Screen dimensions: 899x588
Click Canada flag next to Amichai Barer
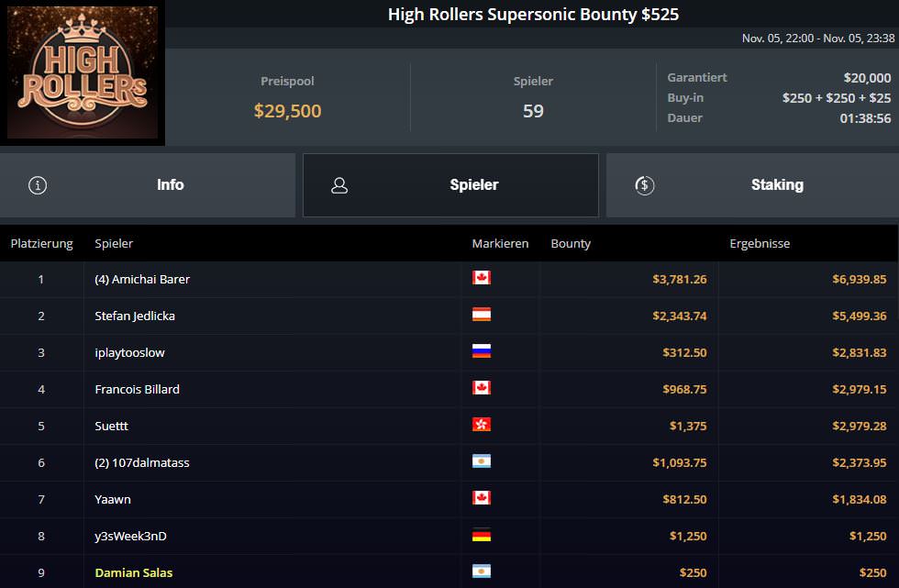coord(482,278)
